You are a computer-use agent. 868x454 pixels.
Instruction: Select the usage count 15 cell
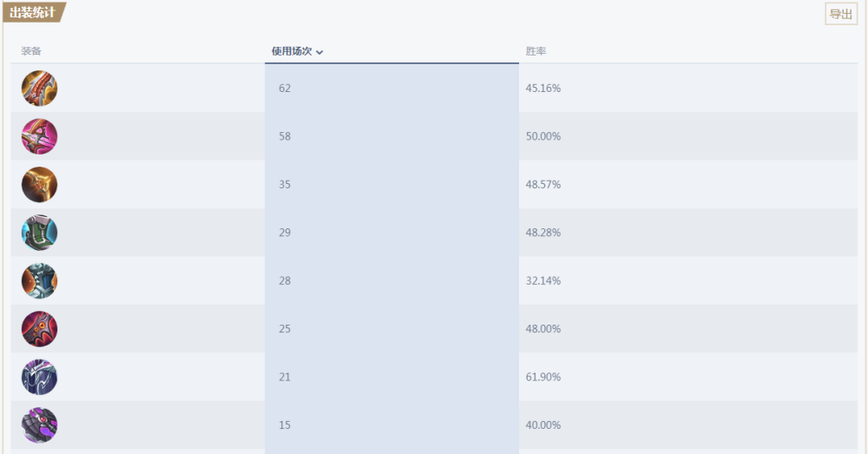pyautogui.click(x=392, y=425)
